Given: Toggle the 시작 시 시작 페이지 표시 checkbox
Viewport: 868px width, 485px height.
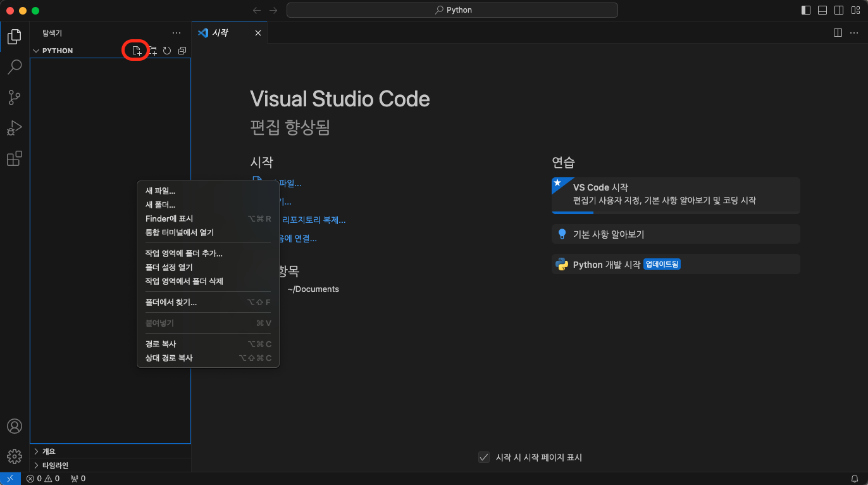Looking at the screenshot, I should [484, 457].
